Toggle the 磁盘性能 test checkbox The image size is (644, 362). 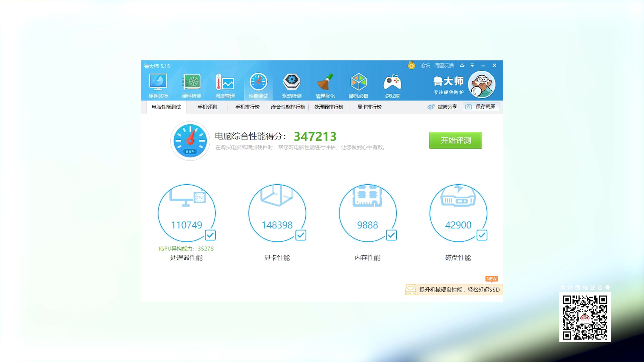482,235
